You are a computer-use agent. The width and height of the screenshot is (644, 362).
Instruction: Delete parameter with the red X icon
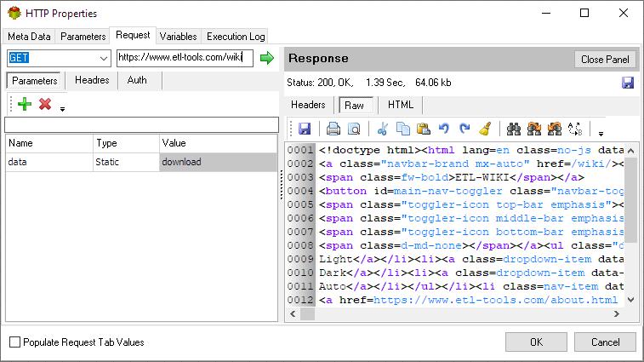click(45, 104)
